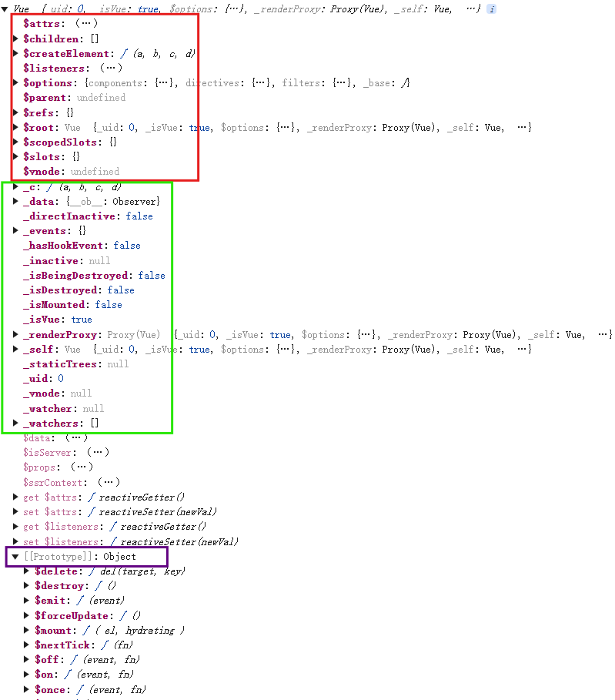Select the _isVue: true row
Image resolution: width=615 pixels, height=700 pixels.
[58, 320]
